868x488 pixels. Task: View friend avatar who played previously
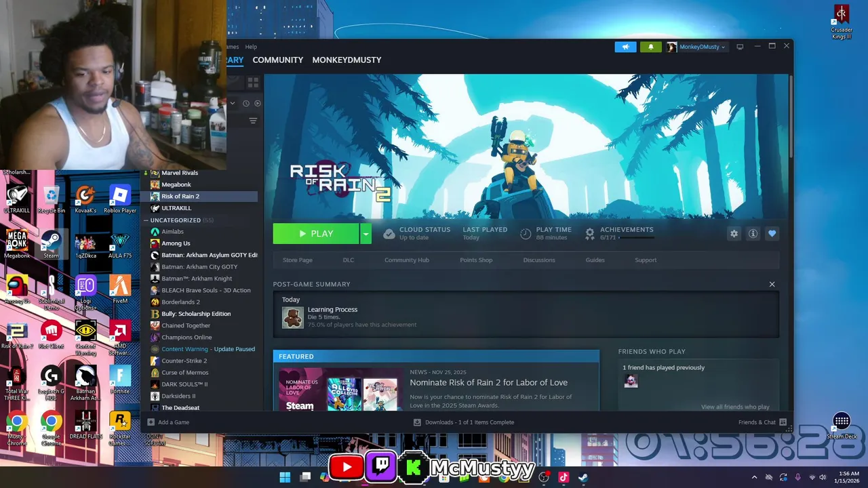pyautogui.click(x=631, y=382)
